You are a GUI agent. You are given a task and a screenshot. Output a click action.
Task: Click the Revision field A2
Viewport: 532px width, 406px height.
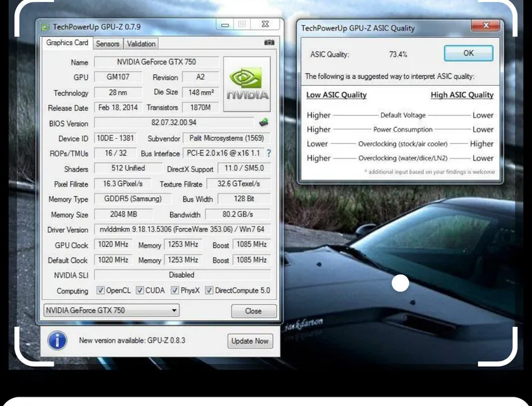pos(201,77)
